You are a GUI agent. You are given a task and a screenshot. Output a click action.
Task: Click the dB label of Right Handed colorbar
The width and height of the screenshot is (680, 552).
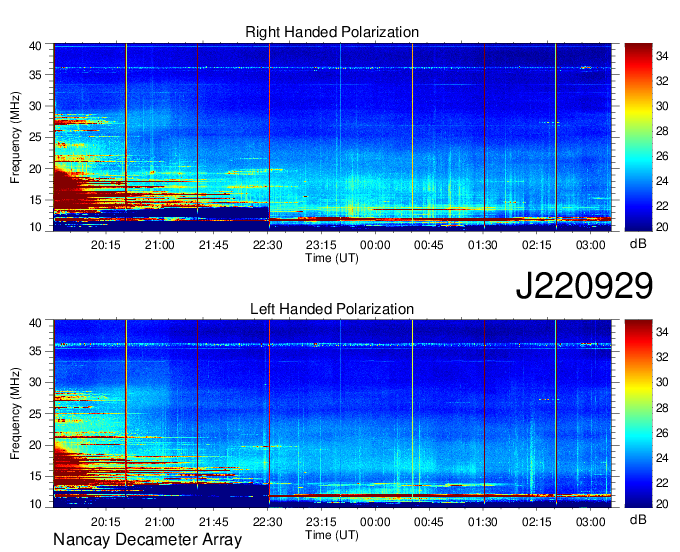pos(638,244)
